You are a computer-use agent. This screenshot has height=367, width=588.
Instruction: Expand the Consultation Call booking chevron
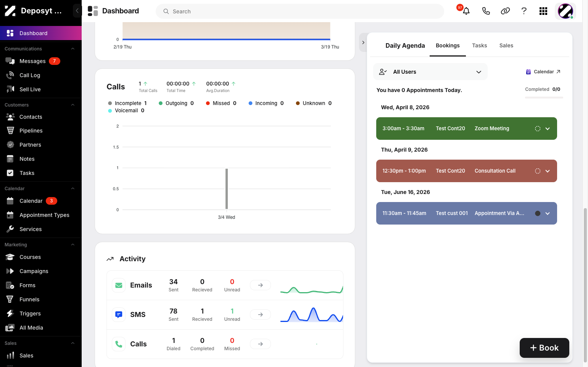coord(548,171)
